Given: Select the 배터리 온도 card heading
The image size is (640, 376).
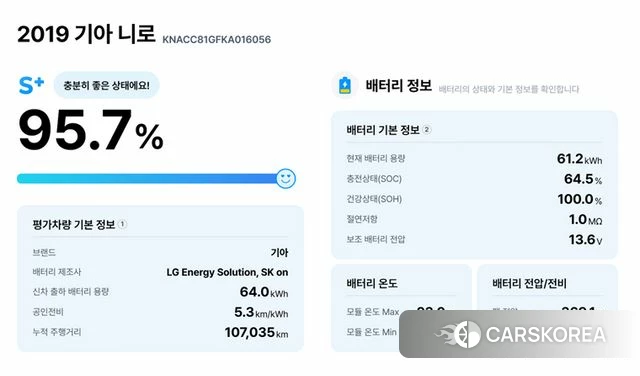Looking at the screenshot, I should 372,283.
